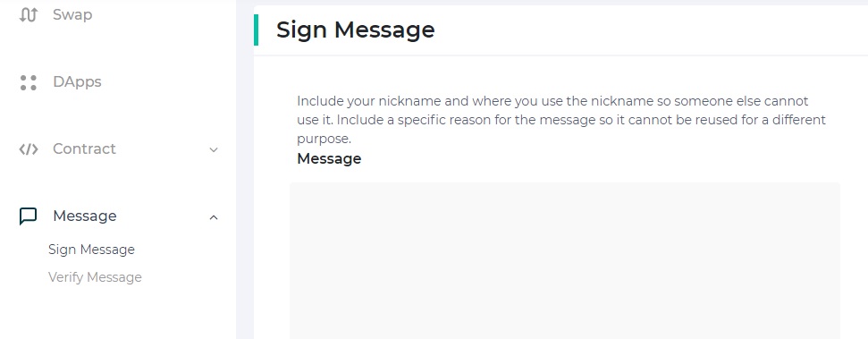
Task: Click the nickname instruction paragraph
Action: click(x=561, y=120)
